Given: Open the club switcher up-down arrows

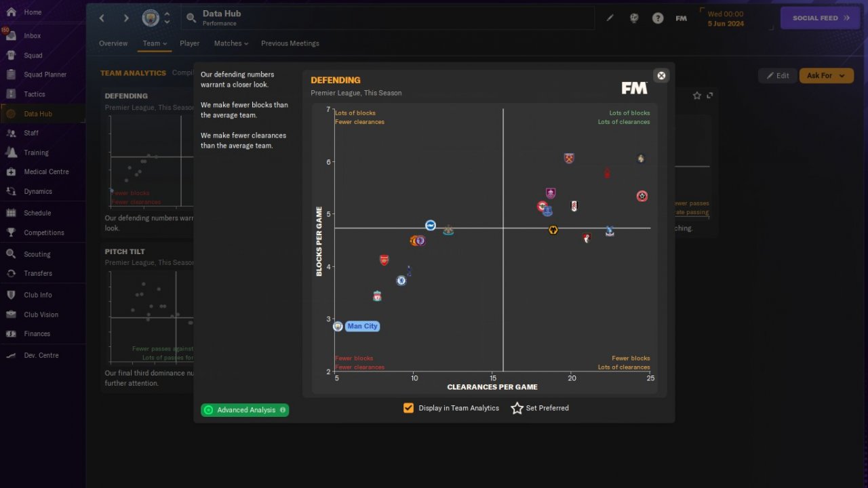Looking at the screenshot, I should tap(167, 18).
